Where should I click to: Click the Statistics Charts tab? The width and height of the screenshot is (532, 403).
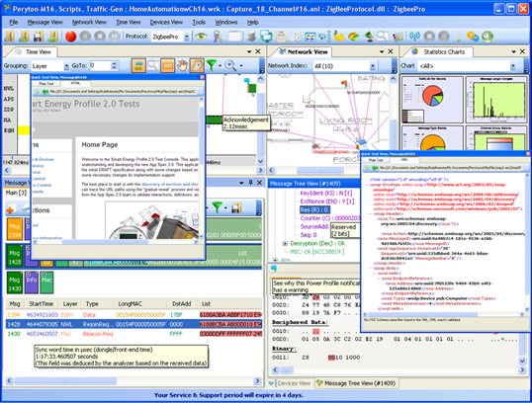[x=440, y=52]
